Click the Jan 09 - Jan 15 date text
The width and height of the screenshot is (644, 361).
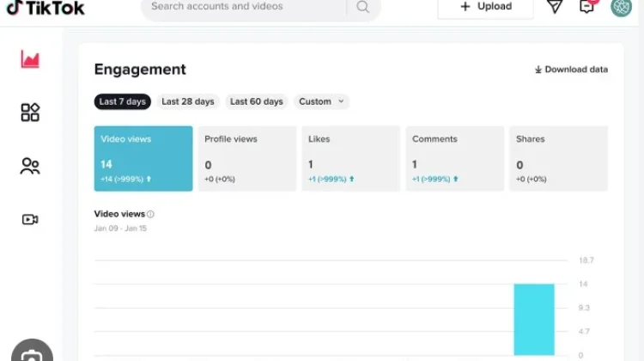click(120, 228)
